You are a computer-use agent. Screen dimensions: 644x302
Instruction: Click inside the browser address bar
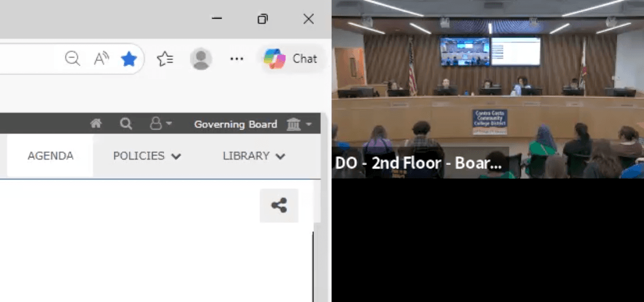(x=29, y=59)
